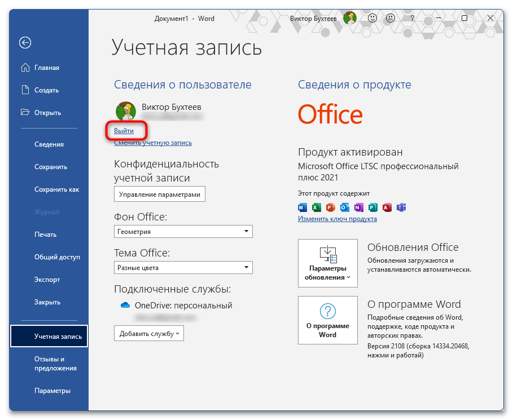Expand the Добавить службу dropdown

[148, 333]
